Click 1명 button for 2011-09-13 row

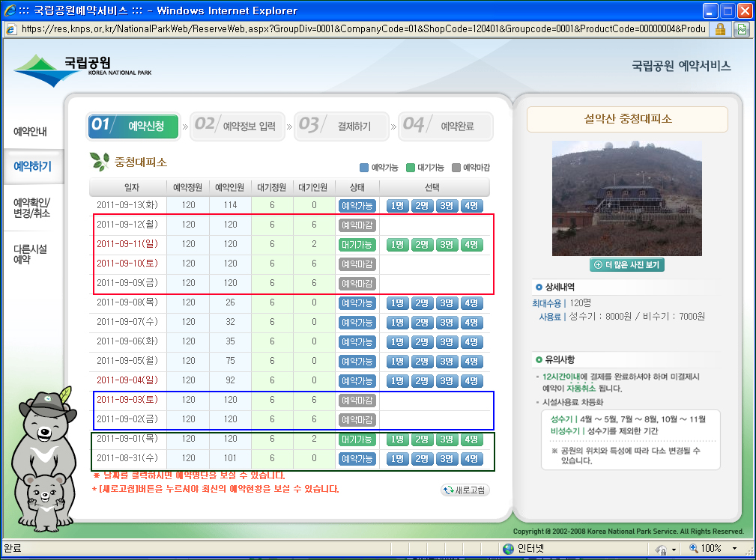click(x=397, y=206)
